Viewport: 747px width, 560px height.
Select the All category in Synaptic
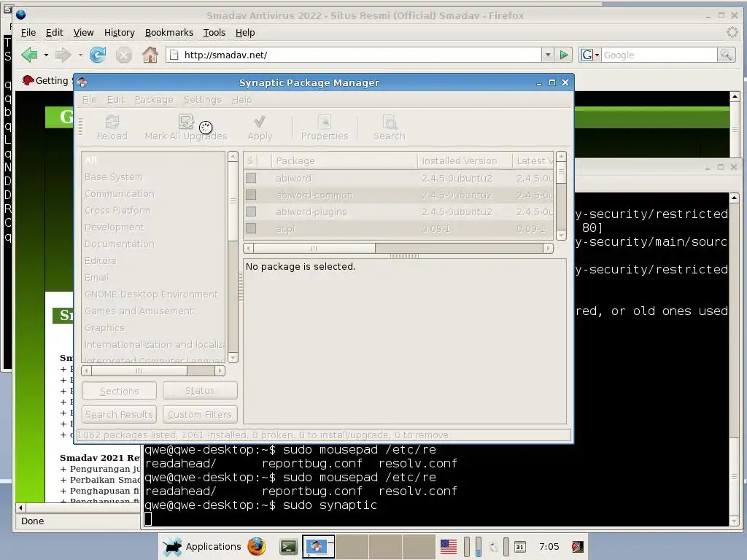pos(90,160)
